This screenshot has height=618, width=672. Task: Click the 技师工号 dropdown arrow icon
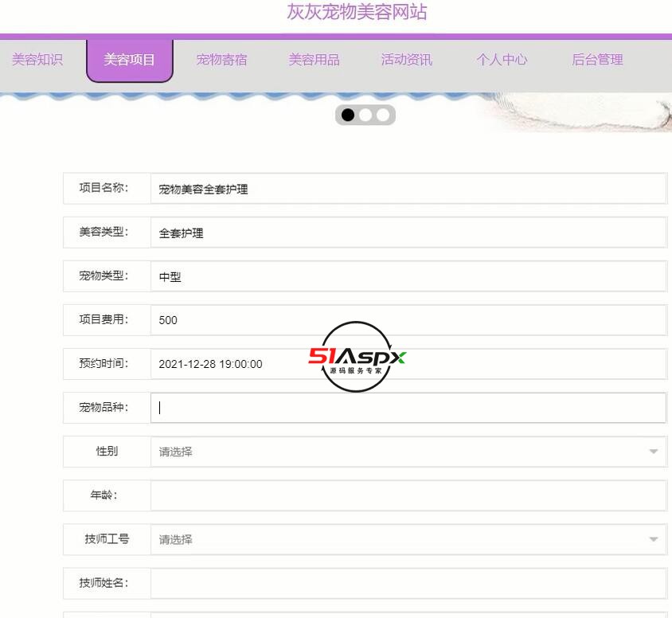tap(653, 540)
